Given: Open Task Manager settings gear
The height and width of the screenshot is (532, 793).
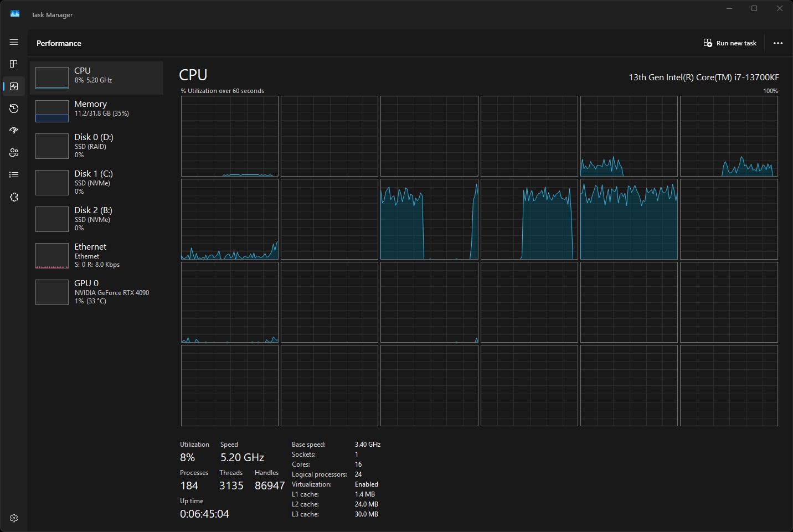Looking at the screenshot, I should pyautogui.click(x=14, y=518).
